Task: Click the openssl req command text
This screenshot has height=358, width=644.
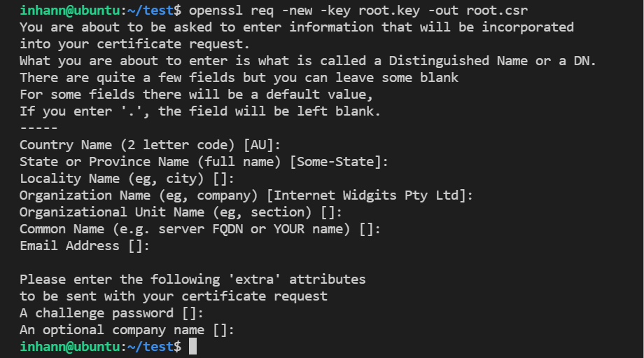Action: click(x=358, y=11)
